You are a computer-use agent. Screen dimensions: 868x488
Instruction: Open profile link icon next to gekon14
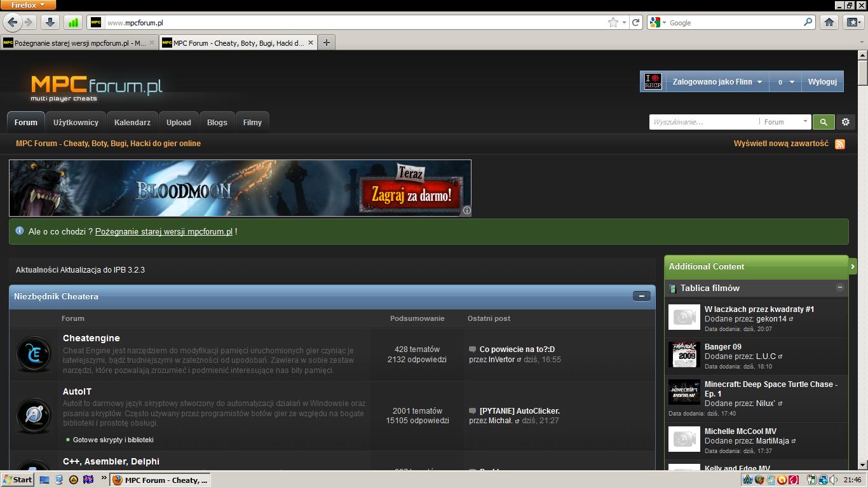791,319
